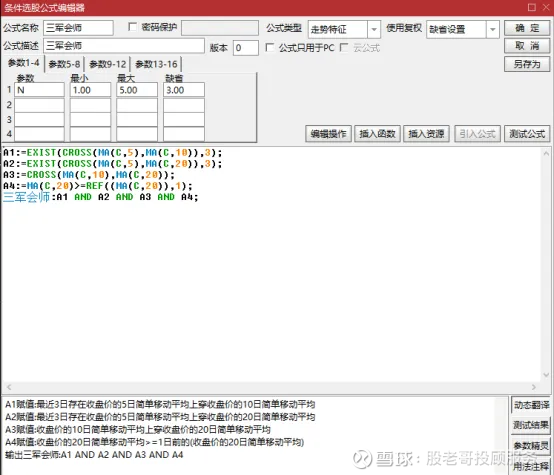Click the code editor scroll down arrow
This screenshot has width=554, height=475.
click(546, 375)
